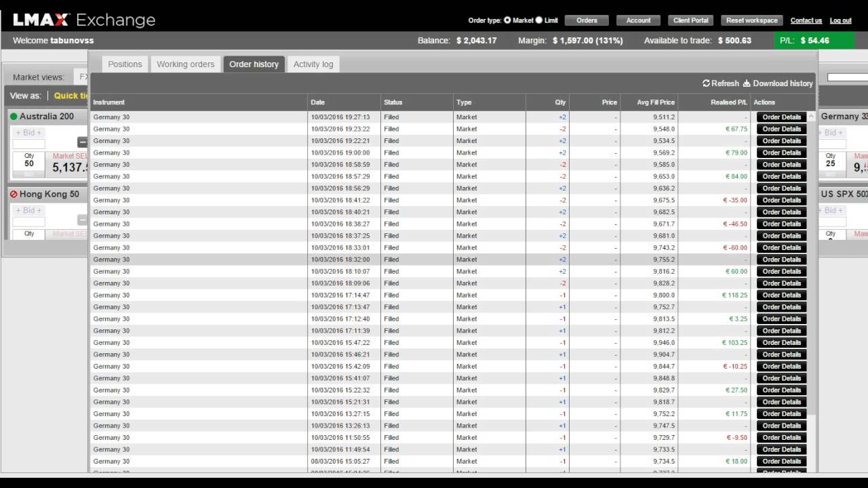Open the Activity log tab

tap(313, 64)
